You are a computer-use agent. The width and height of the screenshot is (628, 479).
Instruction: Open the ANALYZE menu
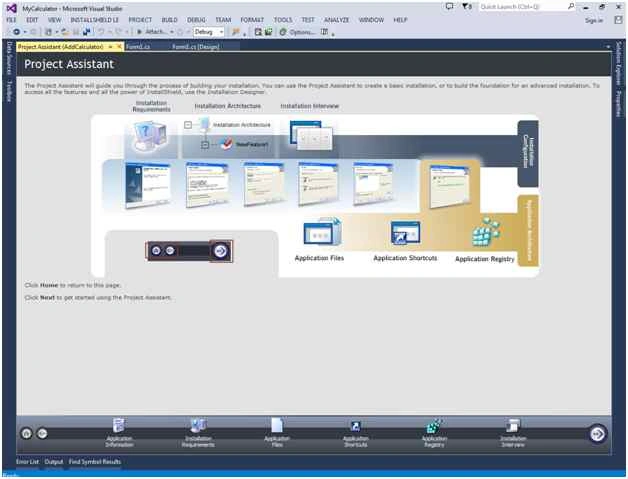pos(336,20)
